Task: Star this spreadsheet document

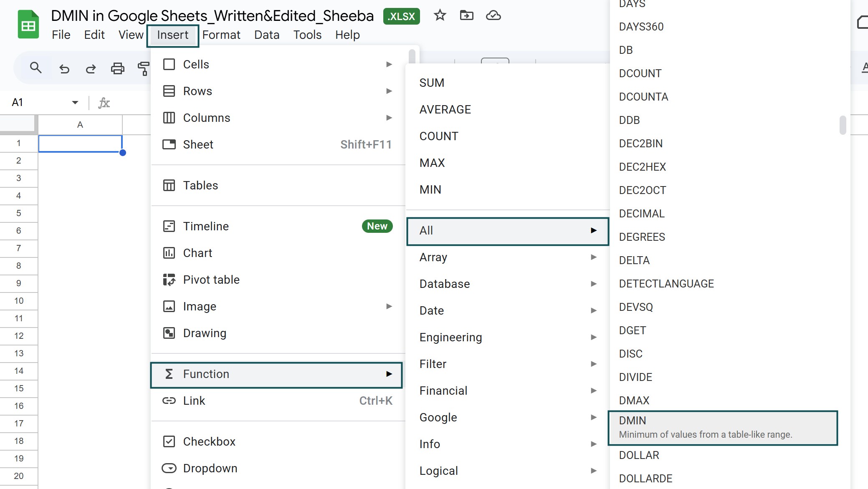Action: pos(440,16)
